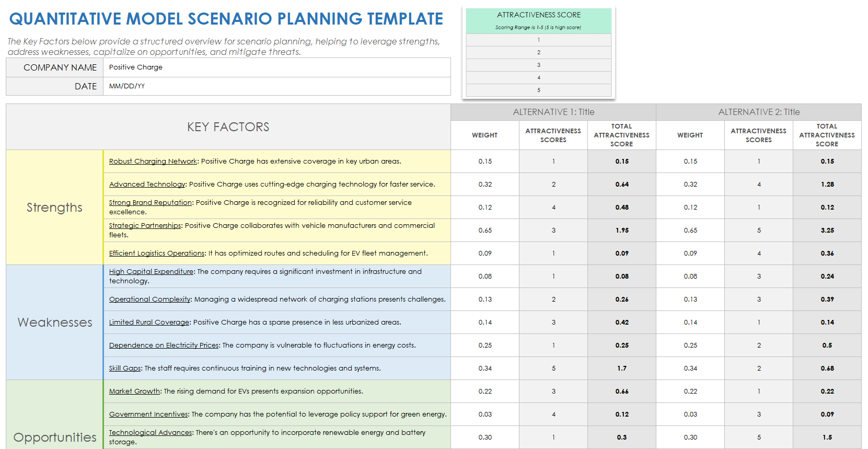Select the Alternative 2: Title header

[758, 112]
